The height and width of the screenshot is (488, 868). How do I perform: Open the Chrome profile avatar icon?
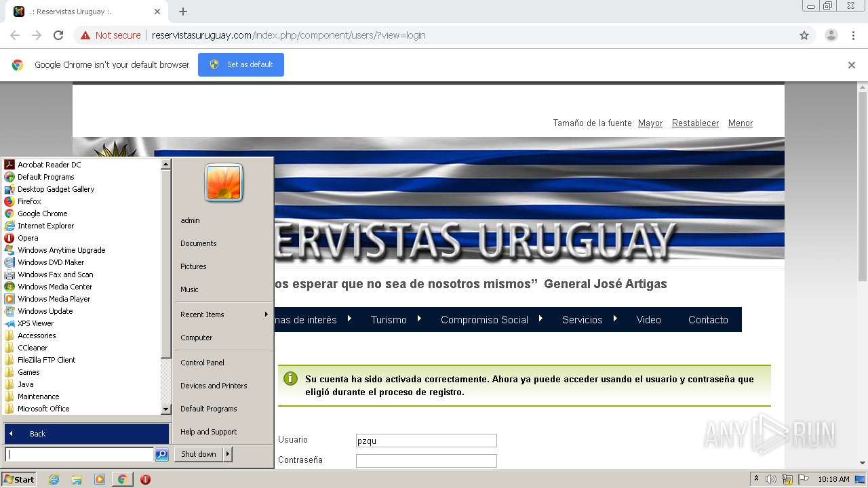pyautogui.click(x=831, y=35)
